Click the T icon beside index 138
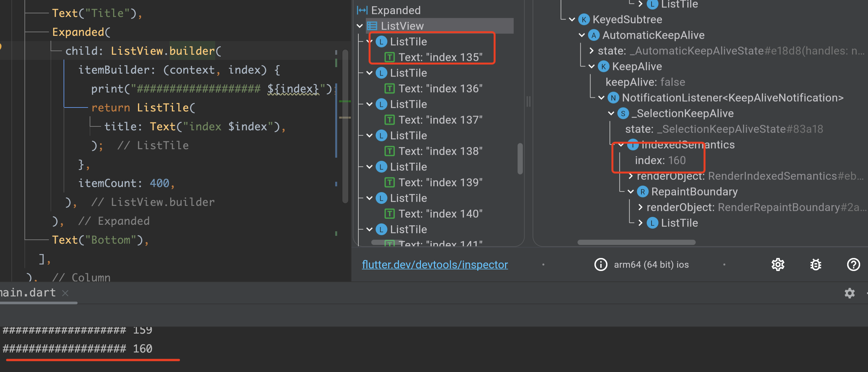The height and width of the screenshot is (372, 868). pyautogui.click(x=390, y=151)
